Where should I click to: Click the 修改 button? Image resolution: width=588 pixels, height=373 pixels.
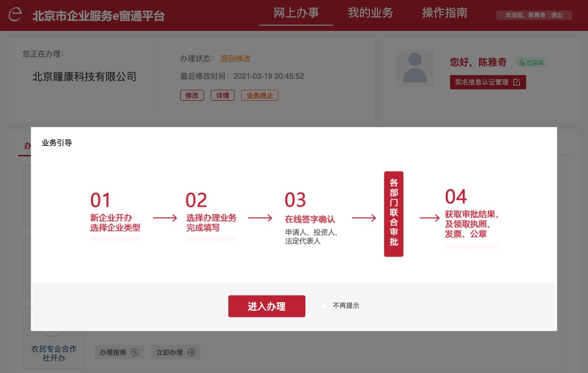tap(192, 96)
